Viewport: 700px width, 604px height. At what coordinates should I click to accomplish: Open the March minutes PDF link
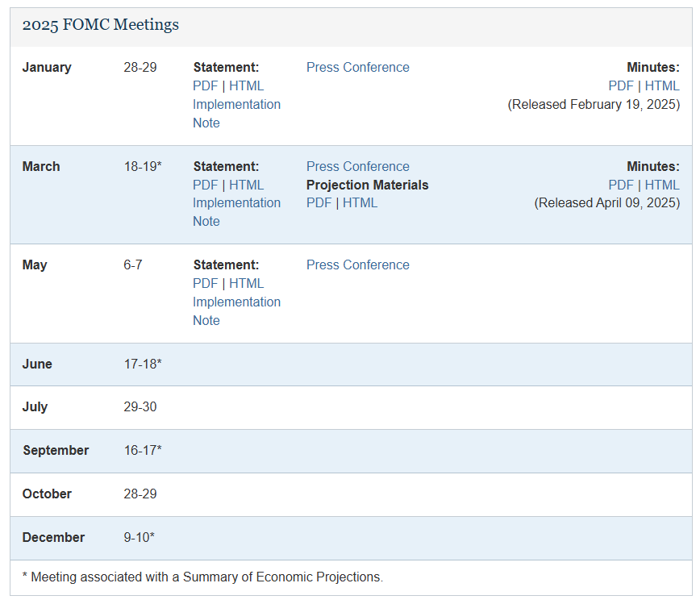[621, 185]
